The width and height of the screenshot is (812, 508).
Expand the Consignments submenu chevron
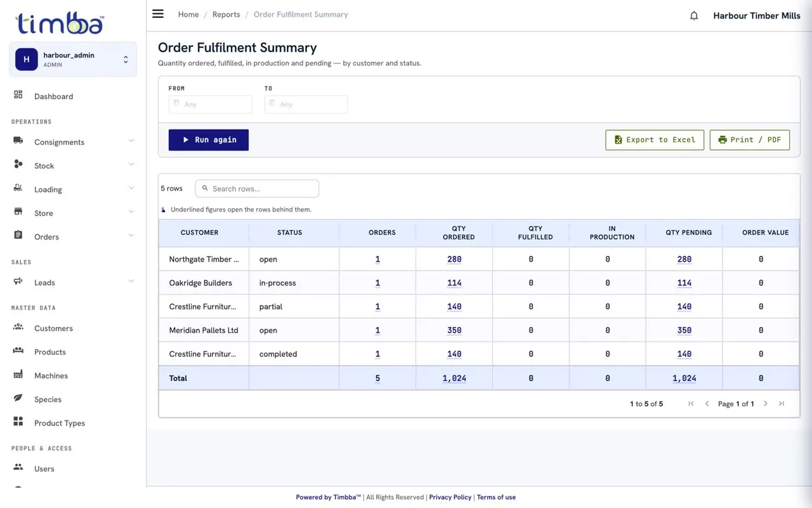(131, 141)
